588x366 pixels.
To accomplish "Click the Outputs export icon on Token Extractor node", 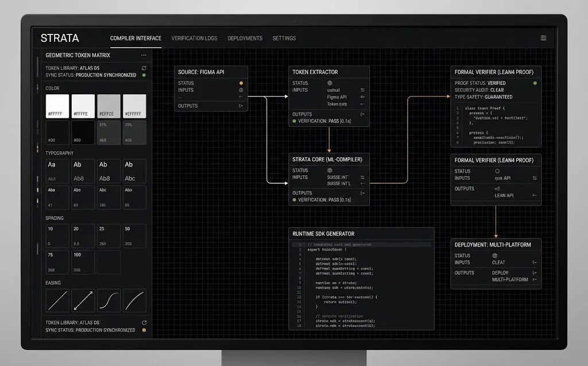I will coord(363,114).
